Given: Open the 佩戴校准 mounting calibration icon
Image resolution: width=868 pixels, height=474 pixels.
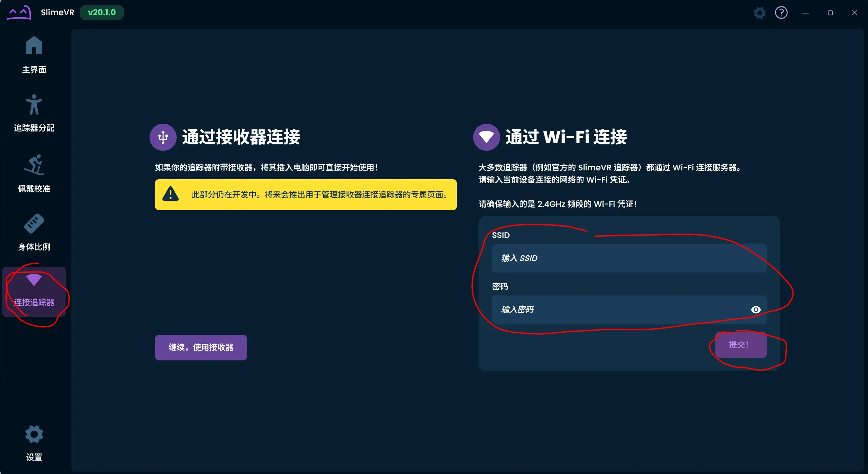Looking at the screenshot, I should click(x=34, y=165).
